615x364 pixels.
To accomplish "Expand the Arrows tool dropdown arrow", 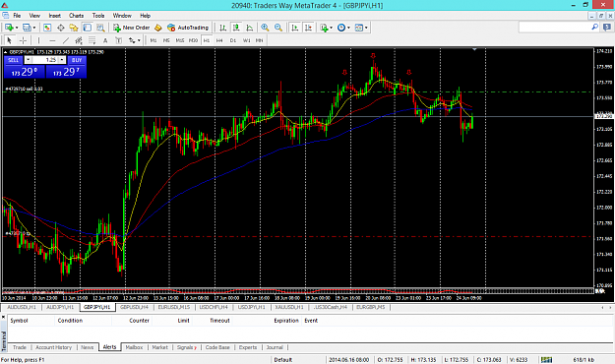I will [x=139, y=40].
